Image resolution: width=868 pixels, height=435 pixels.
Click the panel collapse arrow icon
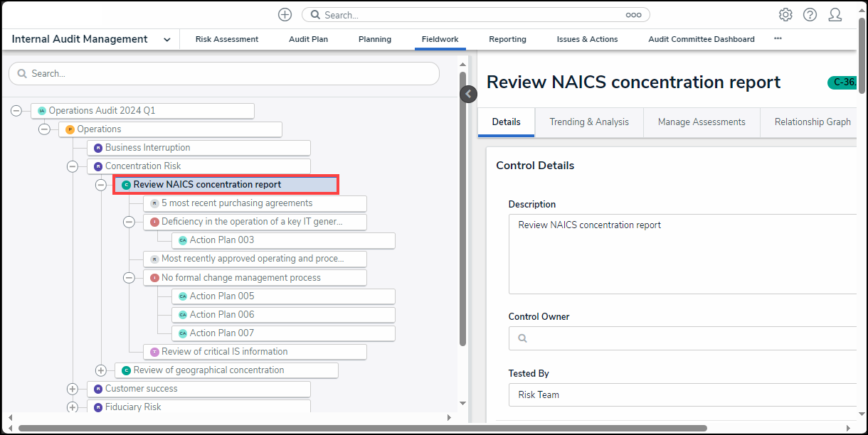tap(468, 94)
